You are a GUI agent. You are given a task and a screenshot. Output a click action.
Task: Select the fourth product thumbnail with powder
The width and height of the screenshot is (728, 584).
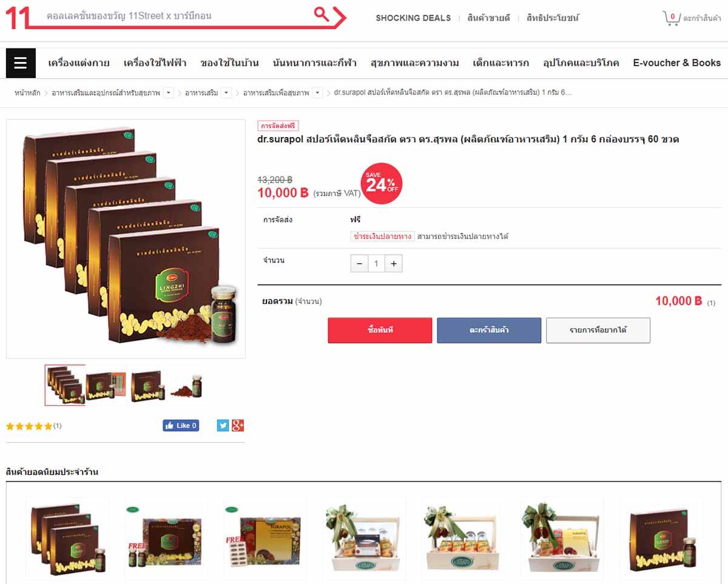(188, 385)
